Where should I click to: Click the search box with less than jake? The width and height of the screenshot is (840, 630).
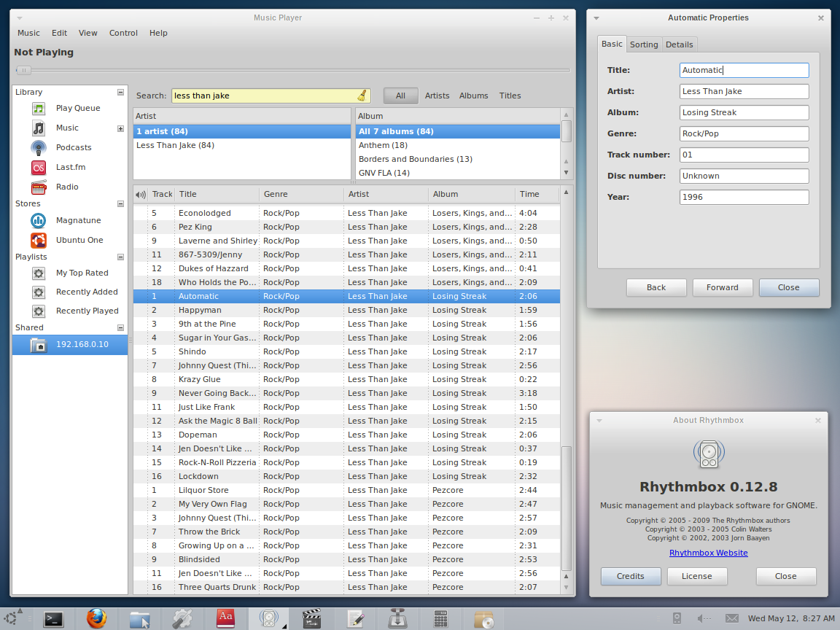(271, 96)
